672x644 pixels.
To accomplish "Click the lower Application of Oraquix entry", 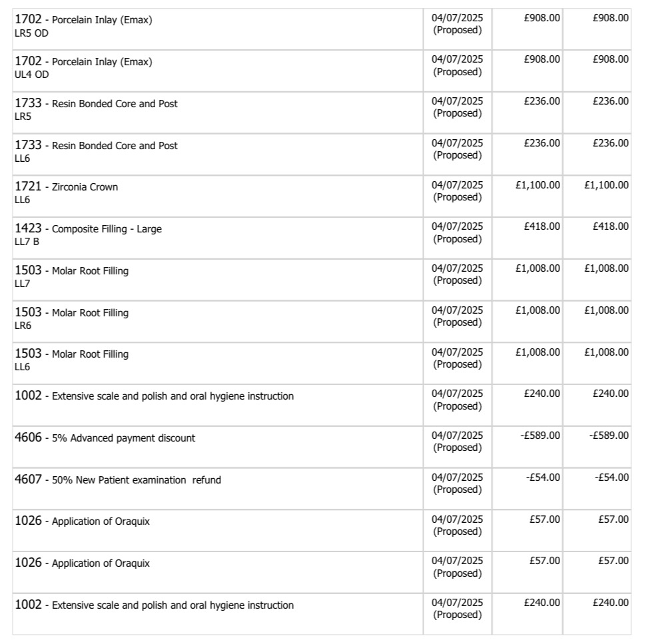I will tap(101, 563).
